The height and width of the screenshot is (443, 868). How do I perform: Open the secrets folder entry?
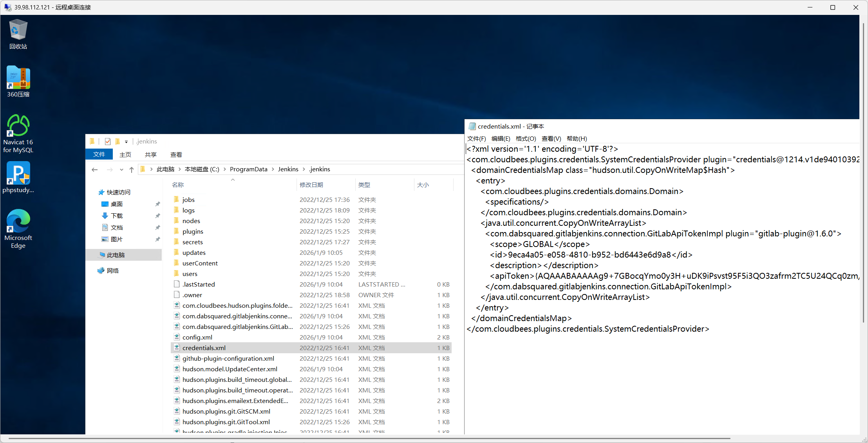[x=192, y=242]
